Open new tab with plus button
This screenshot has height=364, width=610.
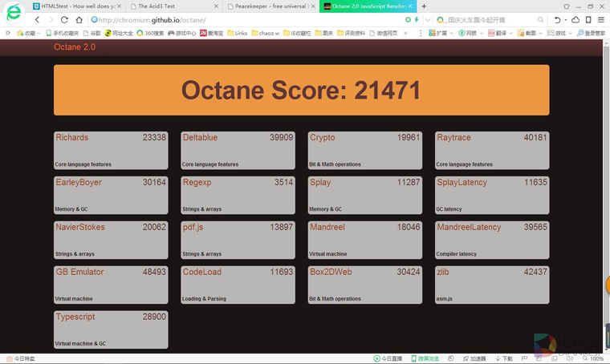pos(424,6)
